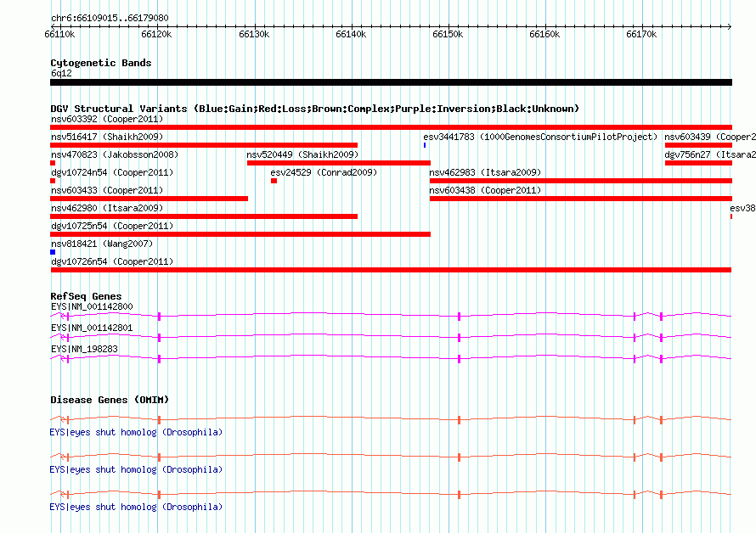This screenshot has height=533, width=756.
Task: Click the 6q12 band label
Action: coord(61,73)
